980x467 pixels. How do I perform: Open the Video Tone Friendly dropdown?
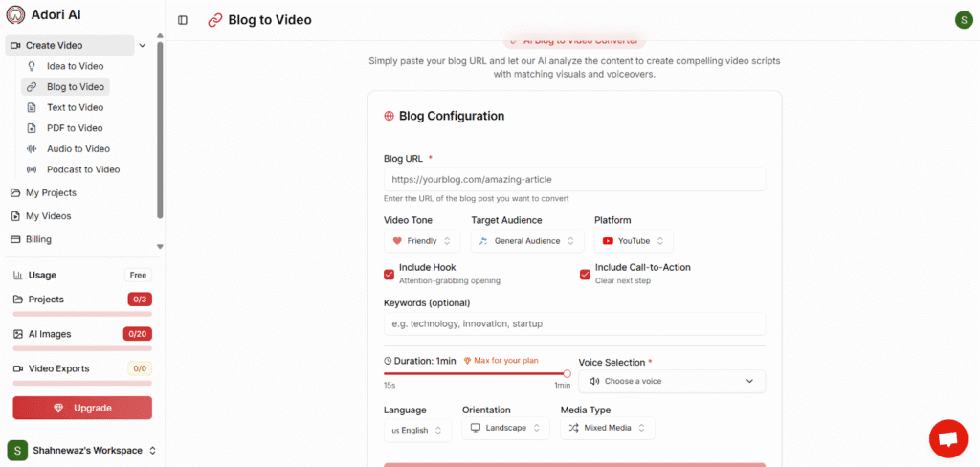point(422,241)
